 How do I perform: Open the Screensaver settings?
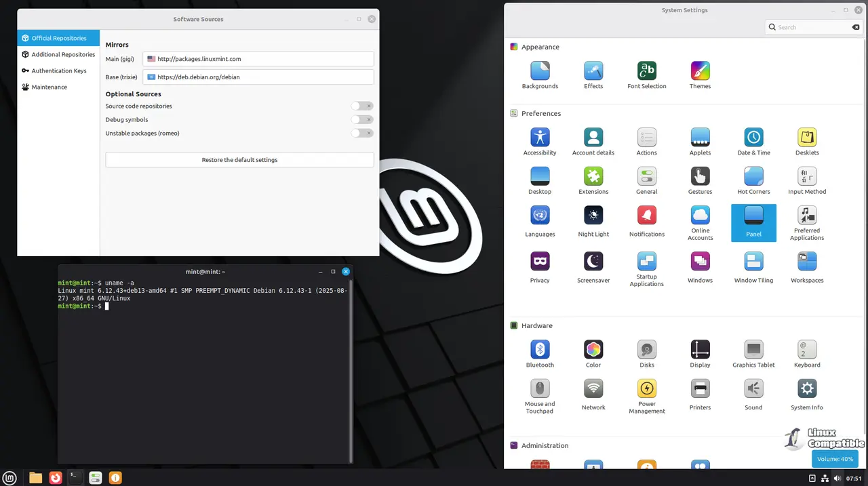pos(593,262)
